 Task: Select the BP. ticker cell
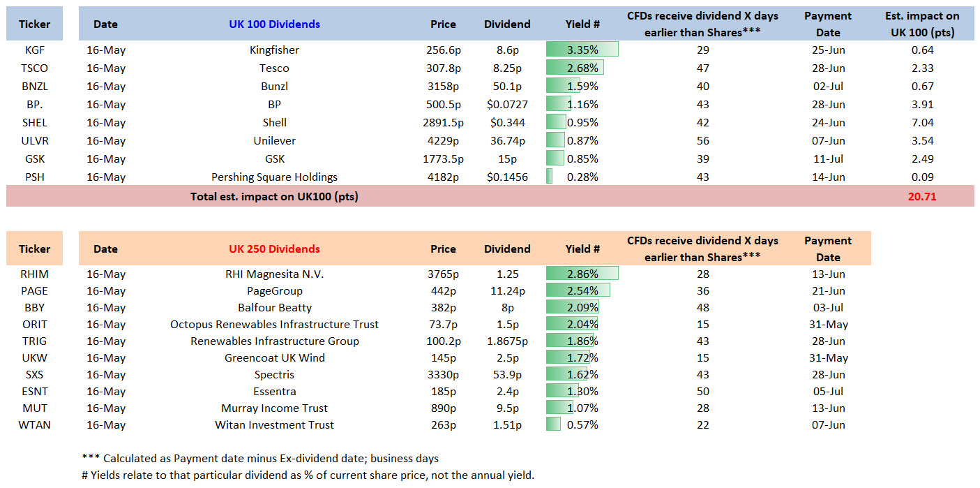click(x=34, y=105)
